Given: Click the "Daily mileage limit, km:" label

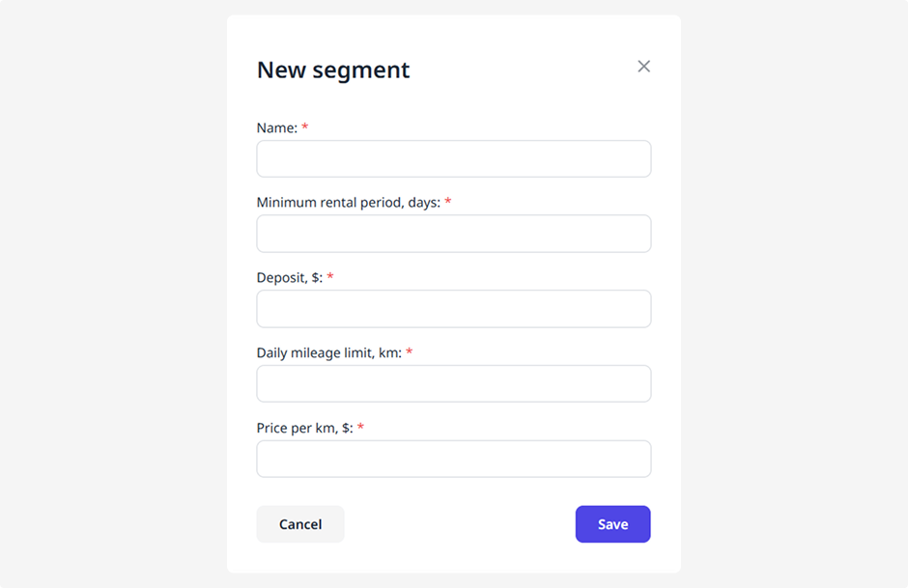Looking at the screenshot, I should 328,352.
